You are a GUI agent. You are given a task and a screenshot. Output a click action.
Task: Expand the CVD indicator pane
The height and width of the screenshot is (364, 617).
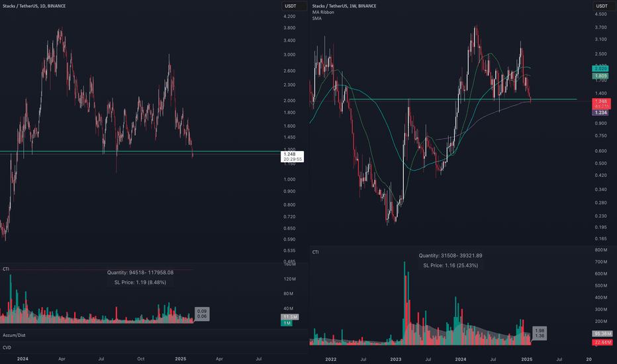tap(7, 348)
